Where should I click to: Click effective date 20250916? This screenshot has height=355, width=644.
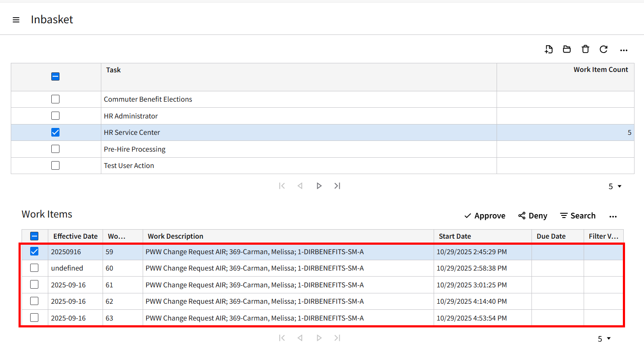click(x=66, y=252)
